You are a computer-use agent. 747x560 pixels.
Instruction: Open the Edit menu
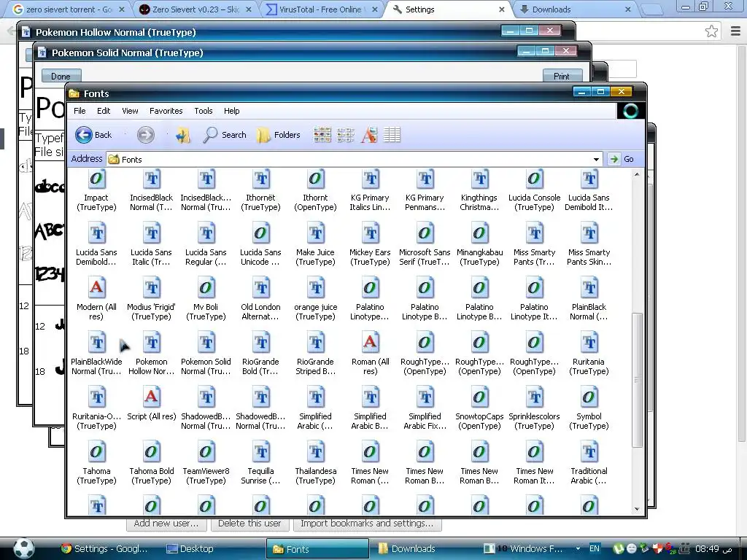pyautogui.click(x=104, y=111)
